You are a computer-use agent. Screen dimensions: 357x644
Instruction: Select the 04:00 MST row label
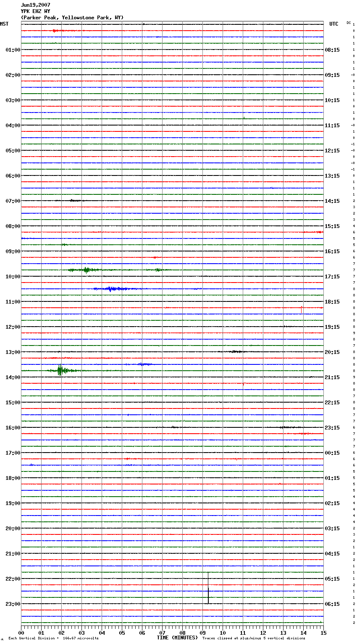(13, 126)
